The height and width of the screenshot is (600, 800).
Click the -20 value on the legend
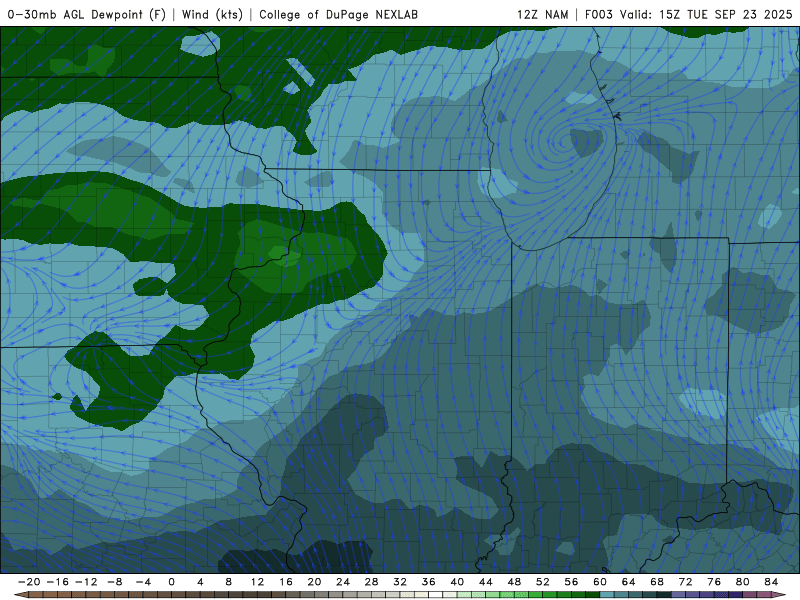pos(29,582)
